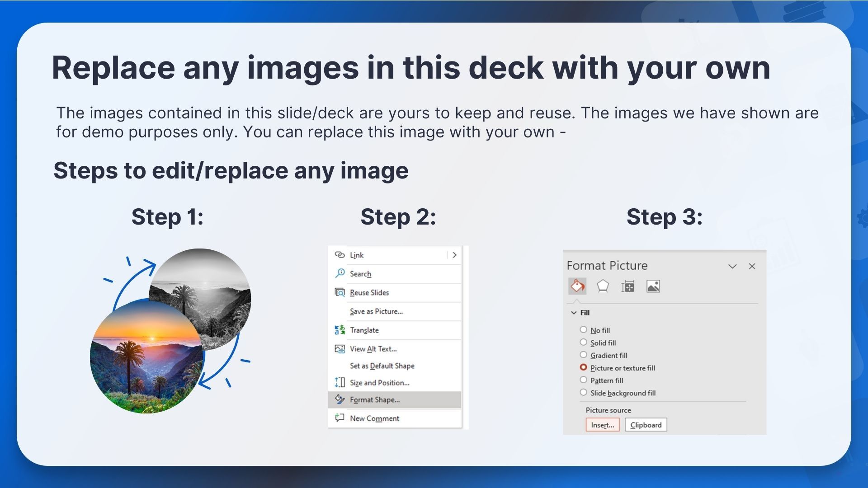This screenshot has height=488, width=868.
Task: Click the Clipboard button
Action: [646, 424]
